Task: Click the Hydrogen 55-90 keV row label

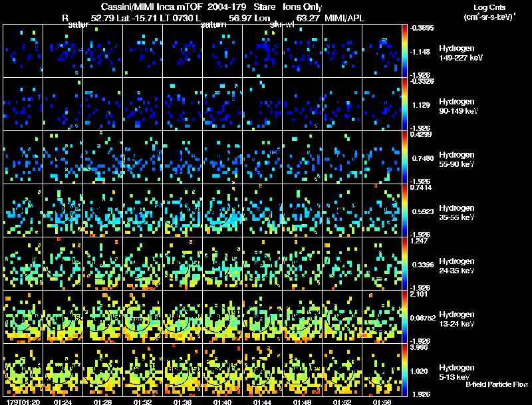Action: (456, 158)
